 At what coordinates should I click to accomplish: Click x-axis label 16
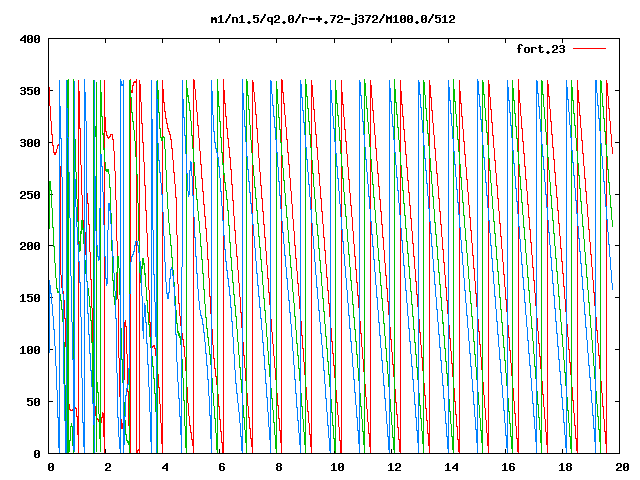509,467
